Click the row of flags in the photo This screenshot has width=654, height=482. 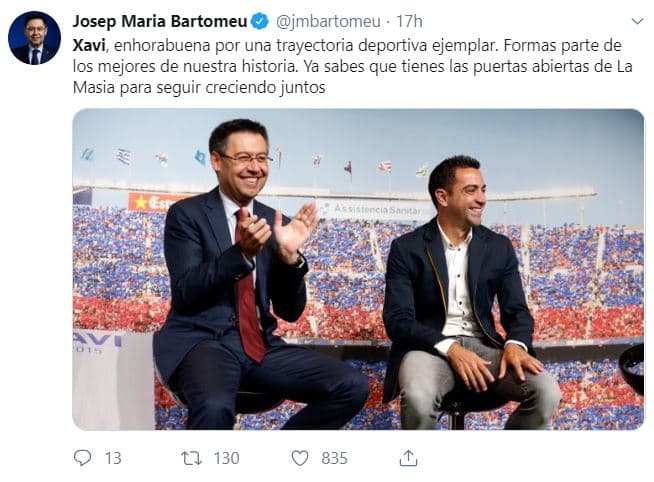coord(250,160)
